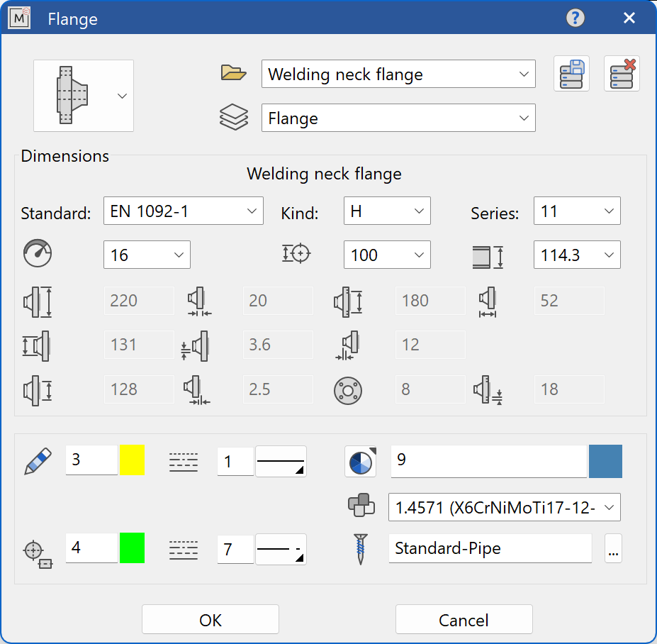Image resolution: width=657 pixels, height=644 pixels.
Task: Open pressure rating 16 dropdown
Action: click(147, 255)
